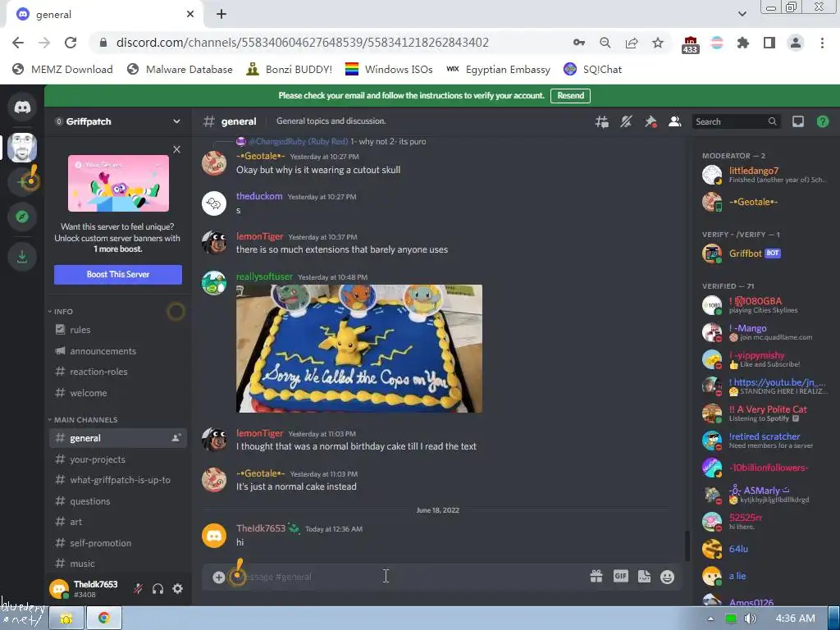Toggle headphones deafen icon
This screenshot has height=630, width=840.
click(157, 589)
